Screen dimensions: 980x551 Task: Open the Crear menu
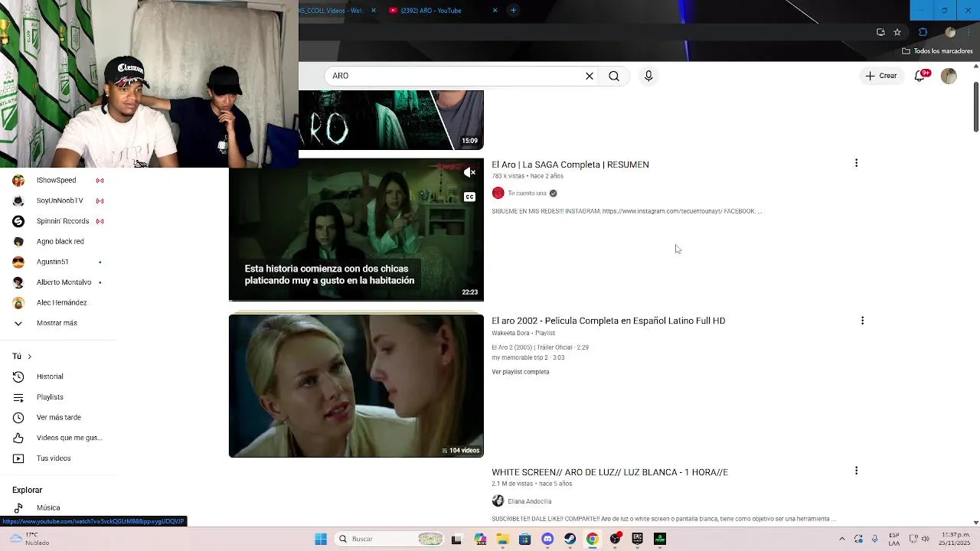pos(881,76)
